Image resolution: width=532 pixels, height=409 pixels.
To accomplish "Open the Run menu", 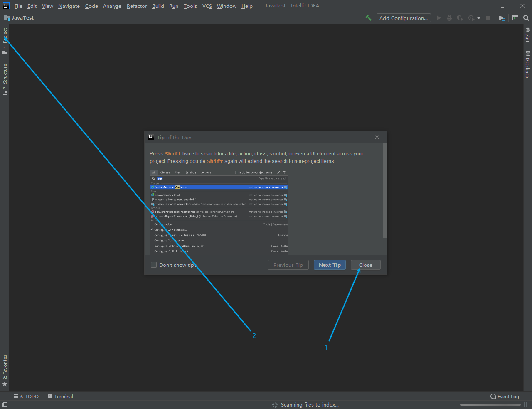I will click(174, 6).
